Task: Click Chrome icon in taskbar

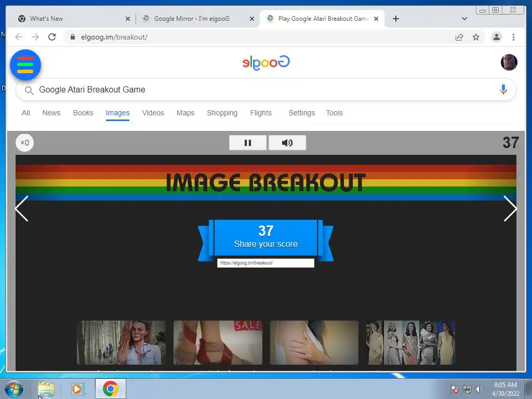Action: pyautogui.click(x=111, y=389)
